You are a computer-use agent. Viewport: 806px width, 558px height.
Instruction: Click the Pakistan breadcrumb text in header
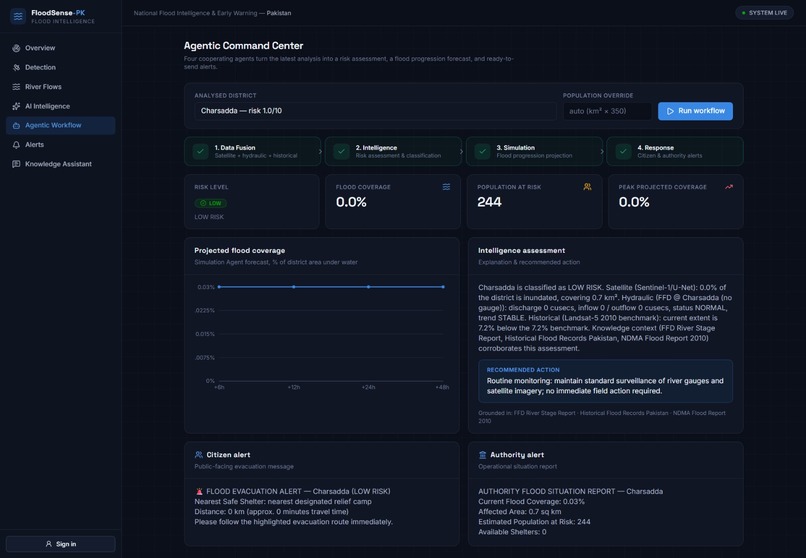pos(279,13)
